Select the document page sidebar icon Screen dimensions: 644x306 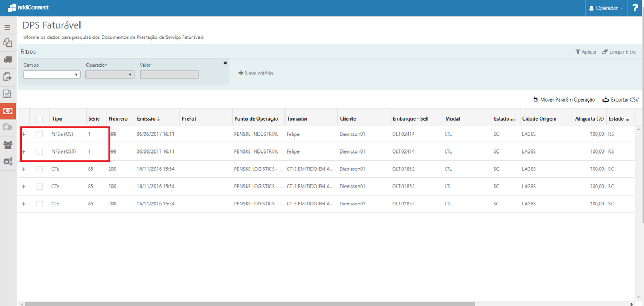pyautogui.click(x=8, y=94)
